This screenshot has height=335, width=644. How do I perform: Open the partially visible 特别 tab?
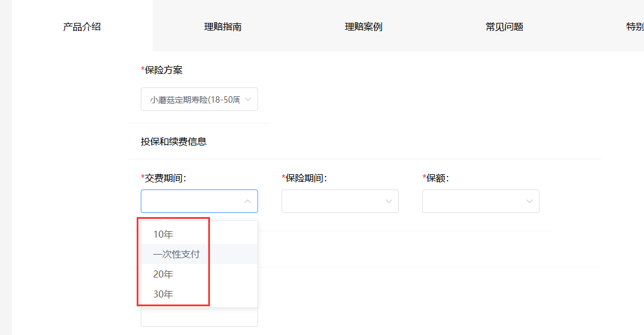click(635, 27)
